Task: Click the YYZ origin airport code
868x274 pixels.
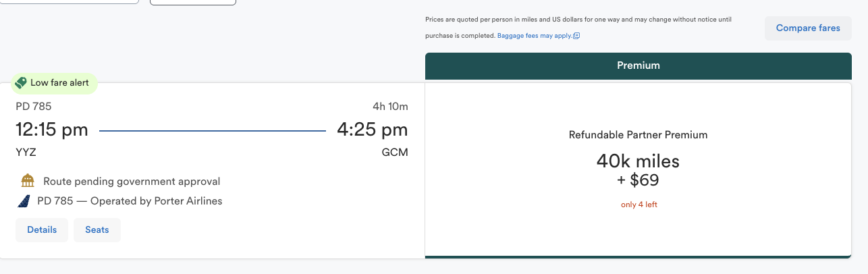Action: [x=26, y=153]
